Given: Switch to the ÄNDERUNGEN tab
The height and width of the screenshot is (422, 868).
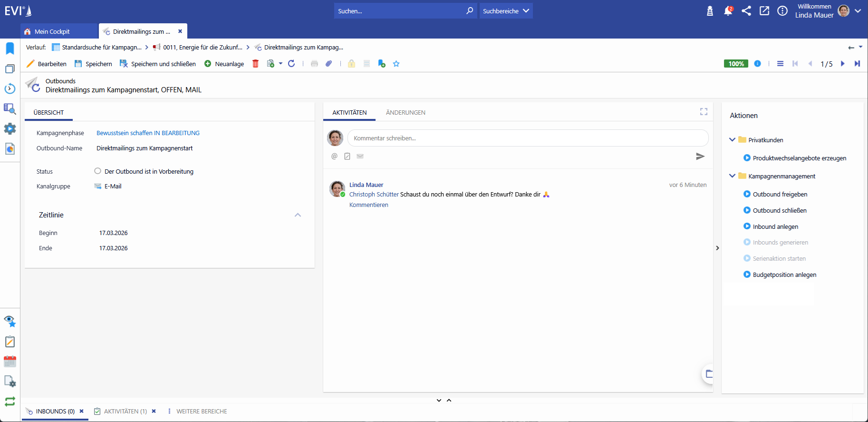Looking at the screenshot, I should click(x=405, y=113).
